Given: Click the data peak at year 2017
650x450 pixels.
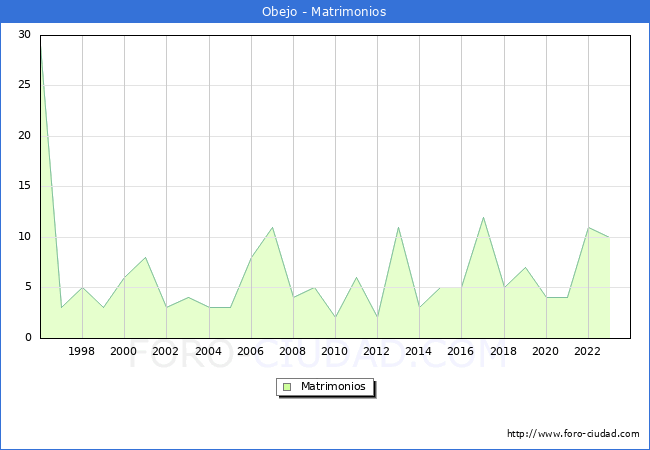Looking at the screenshot, I should (x=483, y=217).
